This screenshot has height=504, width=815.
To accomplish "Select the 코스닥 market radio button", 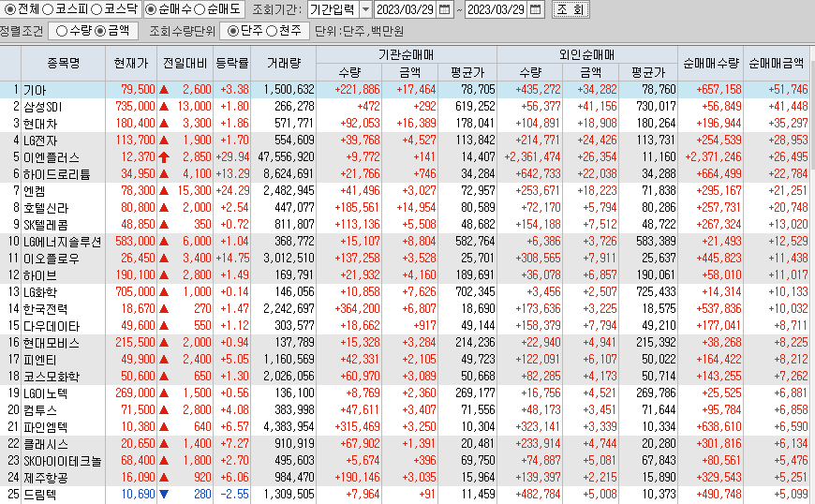I will click(x=96, y=9).
